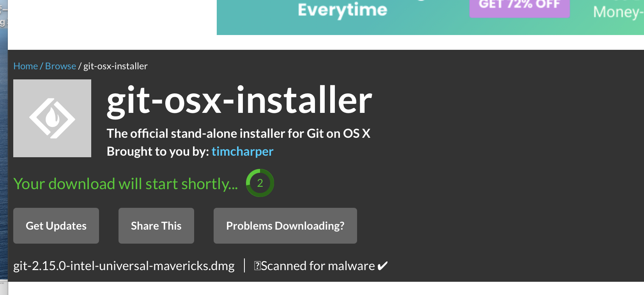This screenshot has height=295, width=644.
Task: Click the Scanned for malware text
Action: [318, 266]
